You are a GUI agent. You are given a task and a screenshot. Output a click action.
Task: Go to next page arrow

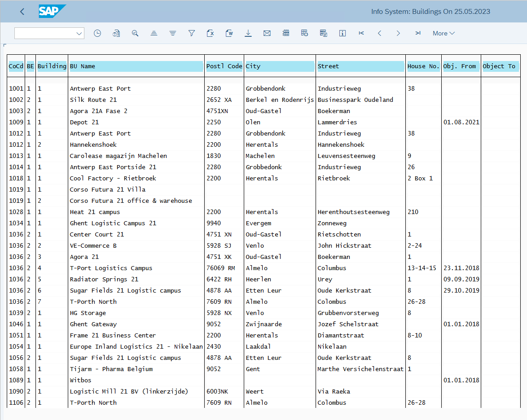click(398, 33)
